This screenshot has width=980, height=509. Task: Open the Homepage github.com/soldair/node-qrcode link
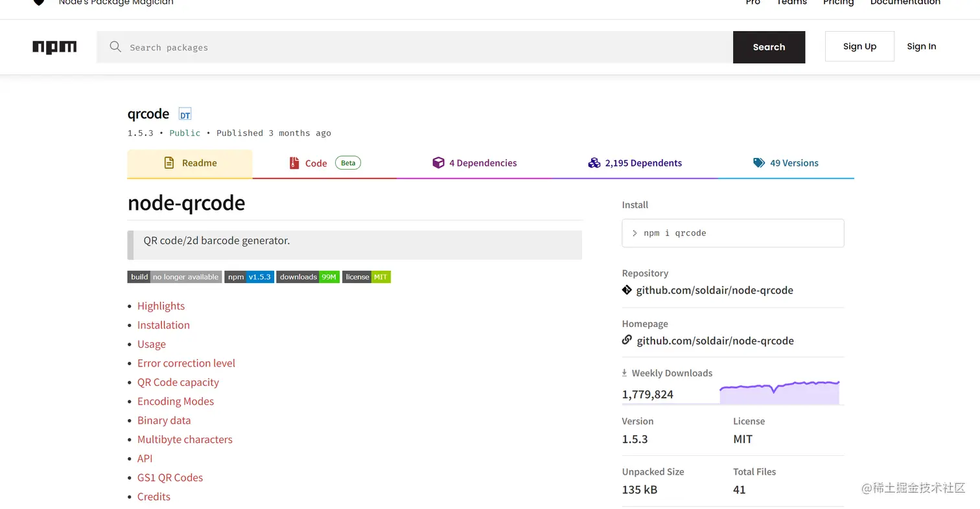[x=715, y=341]
